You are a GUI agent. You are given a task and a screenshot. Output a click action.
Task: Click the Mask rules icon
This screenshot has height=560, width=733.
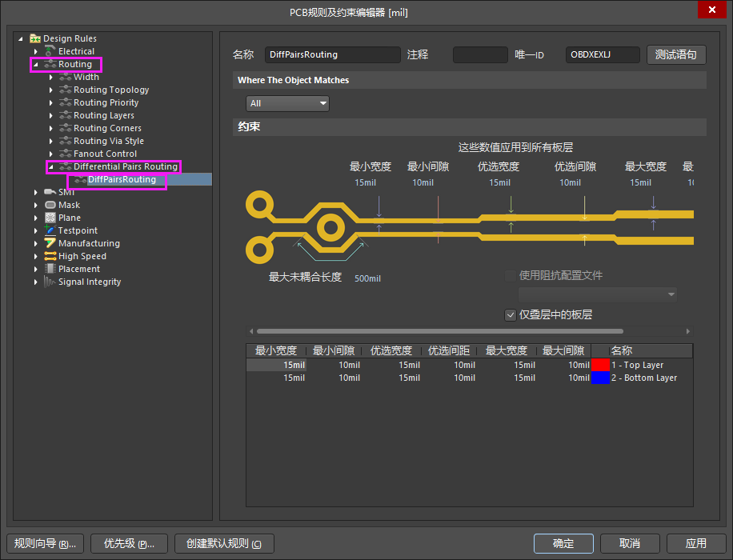(49, 205)
